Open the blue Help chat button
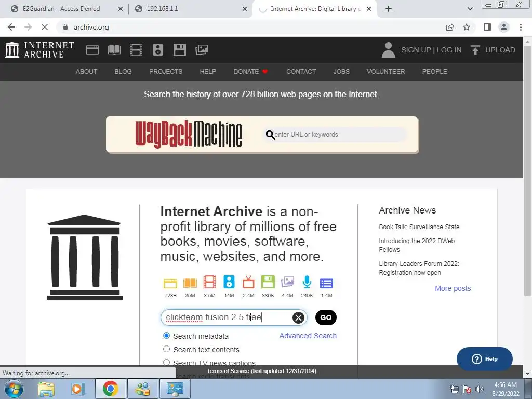 coord(484,358)
